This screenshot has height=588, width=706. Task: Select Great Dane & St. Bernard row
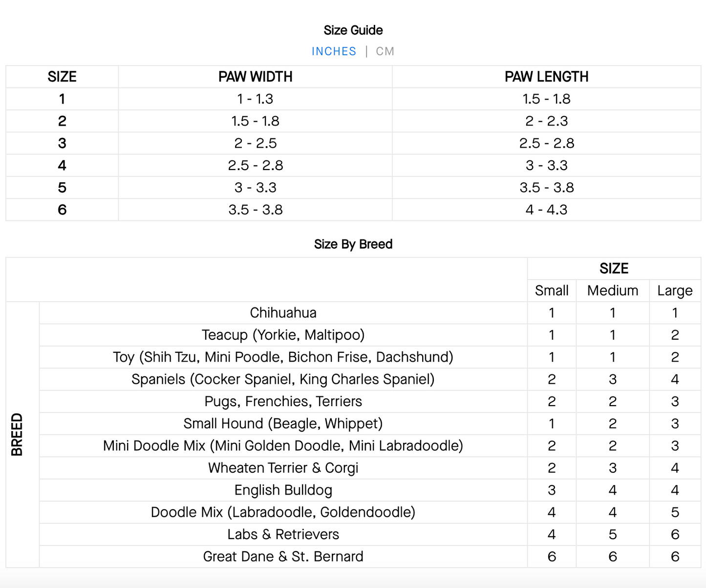point(283,556)
